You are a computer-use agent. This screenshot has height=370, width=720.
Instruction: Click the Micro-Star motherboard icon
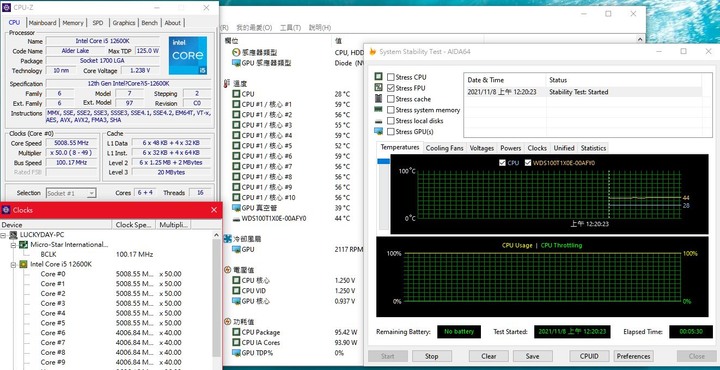[23, 245]
